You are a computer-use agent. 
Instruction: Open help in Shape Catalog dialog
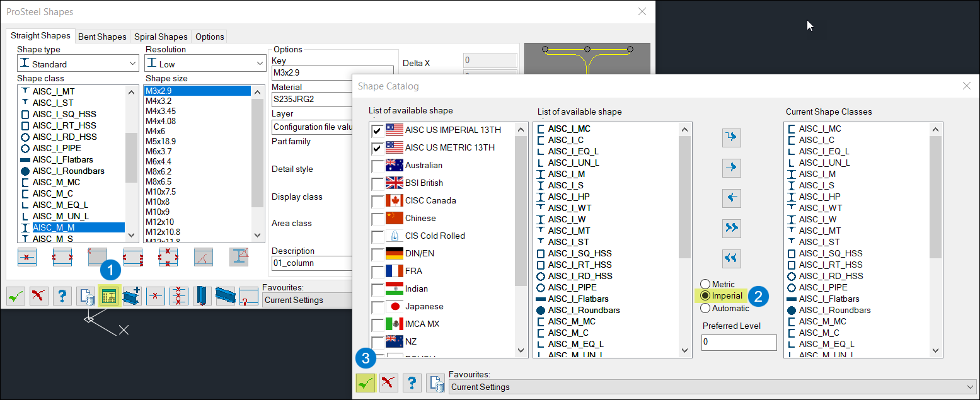[412, 382]
